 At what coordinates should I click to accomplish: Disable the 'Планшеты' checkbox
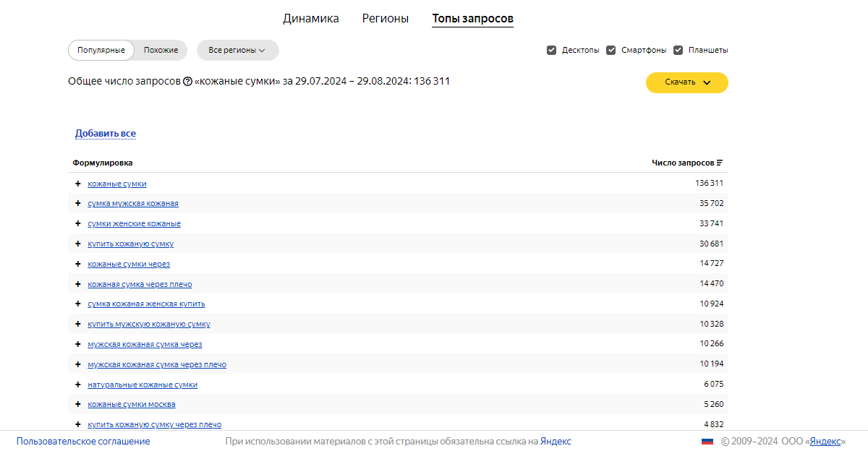coord(678,51)
